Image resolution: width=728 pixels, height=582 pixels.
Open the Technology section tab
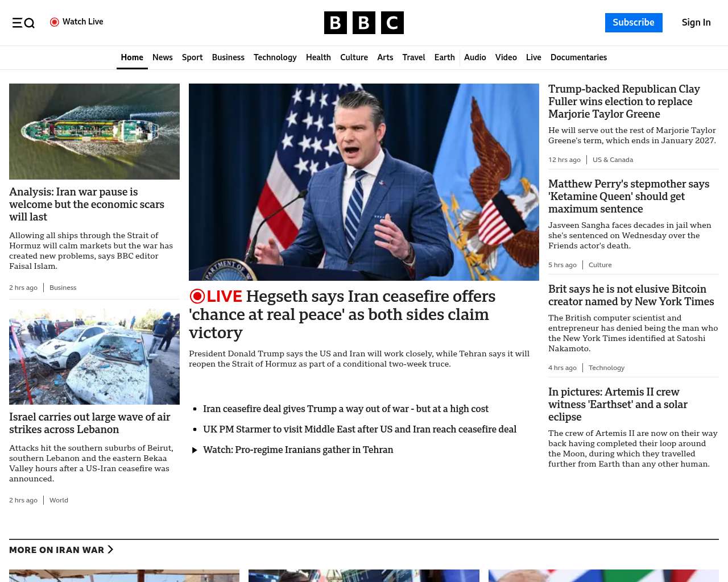(275, 57)
